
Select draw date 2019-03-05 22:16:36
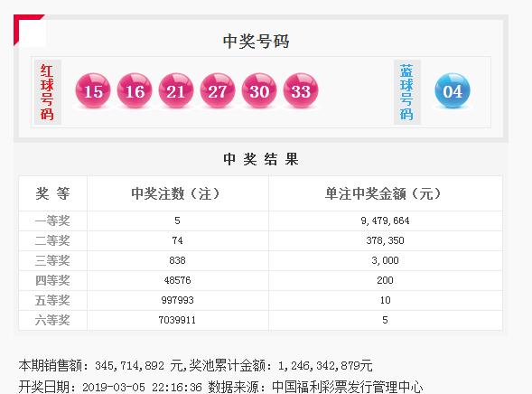(142, 387)
